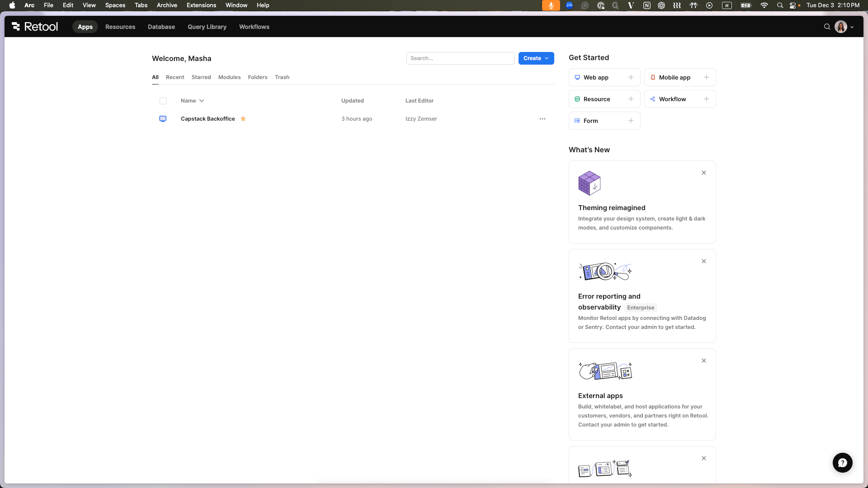Click the Web app get-started button
This screenshot has height=488, width=868.
coord(604,77)
